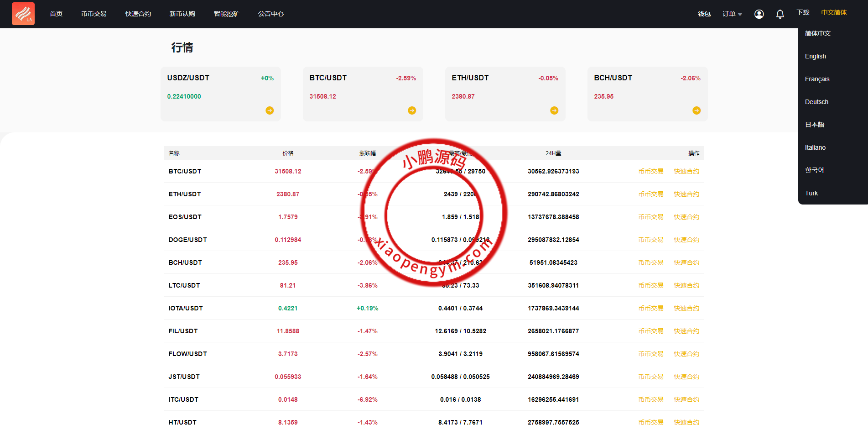
Task: Open the 钱包 wallet link
Action: click(704, 14)
